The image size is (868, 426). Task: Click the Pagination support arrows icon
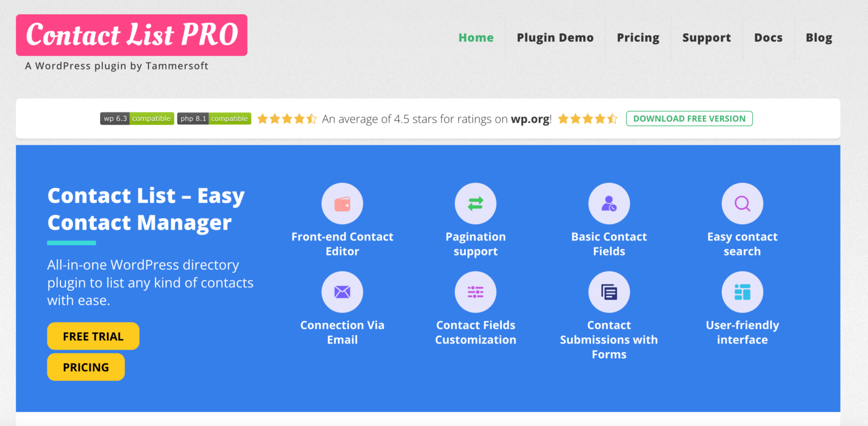475,203
